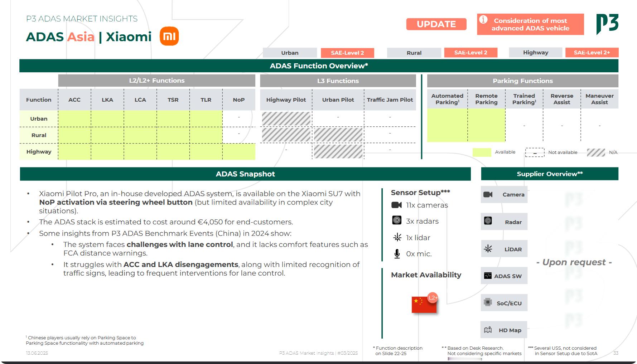Click the green Available legend swatch

point(482,152)
